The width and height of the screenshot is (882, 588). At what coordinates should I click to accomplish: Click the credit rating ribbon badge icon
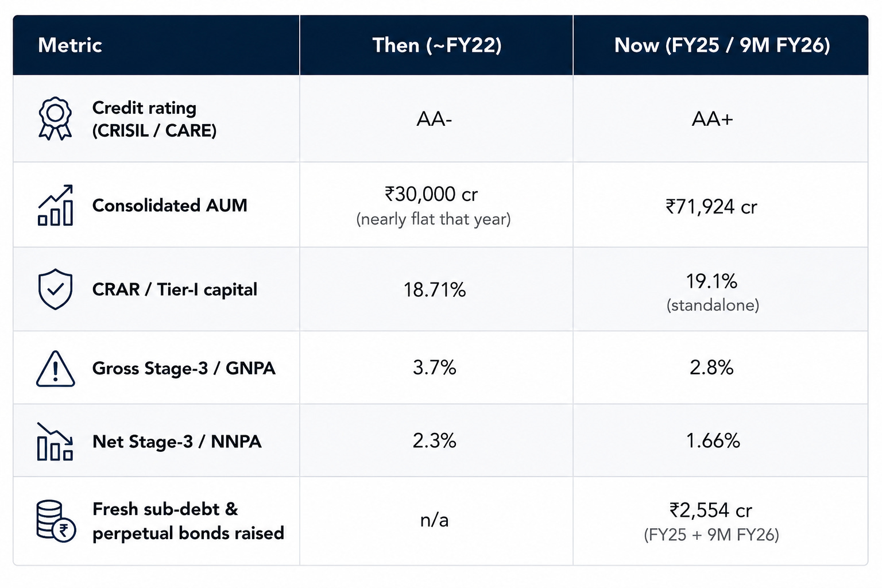click(x=55, y=118)
